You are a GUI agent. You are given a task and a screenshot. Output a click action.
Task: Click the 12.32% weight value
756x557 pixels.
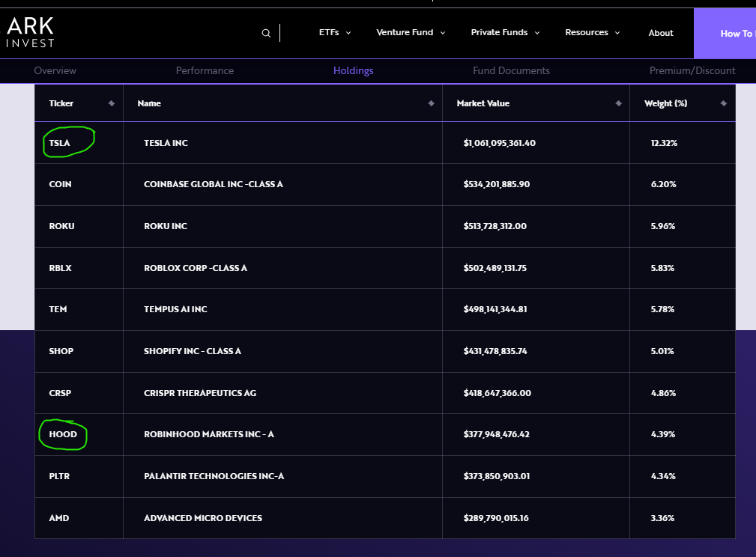(x=664, y=143)
